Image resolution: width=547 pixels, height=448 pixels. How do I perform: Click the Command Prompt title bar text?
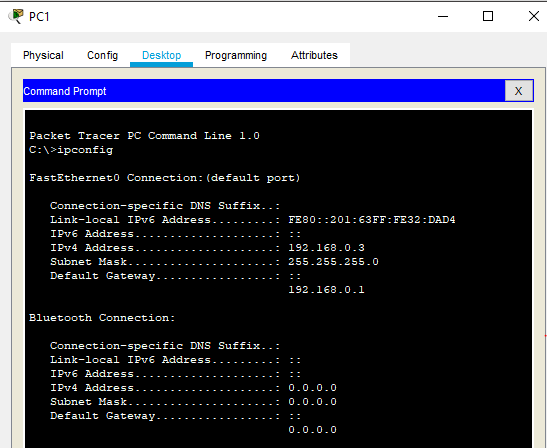(65, 91)
